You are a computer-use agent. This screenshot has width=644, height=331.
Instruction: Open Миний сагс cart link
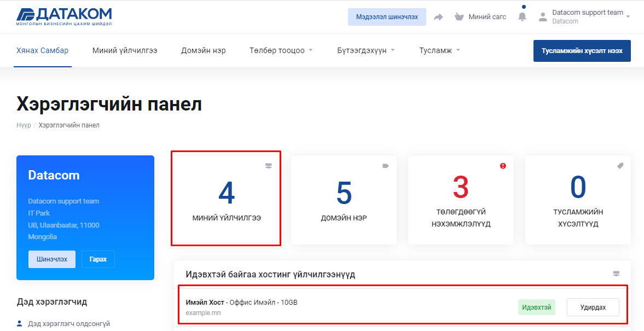(x=487, y=17)
